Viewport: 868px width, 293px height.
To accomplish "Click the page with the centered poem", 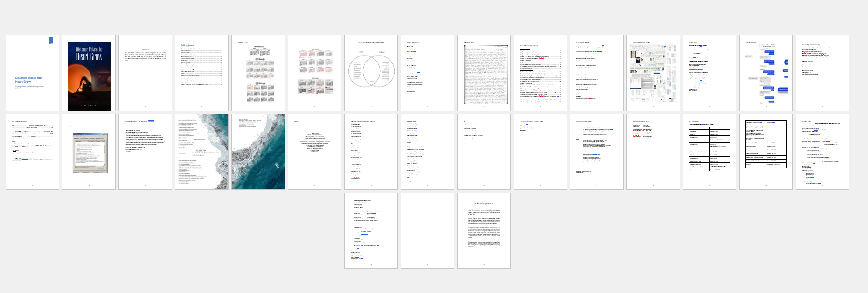I will point(315,152).
